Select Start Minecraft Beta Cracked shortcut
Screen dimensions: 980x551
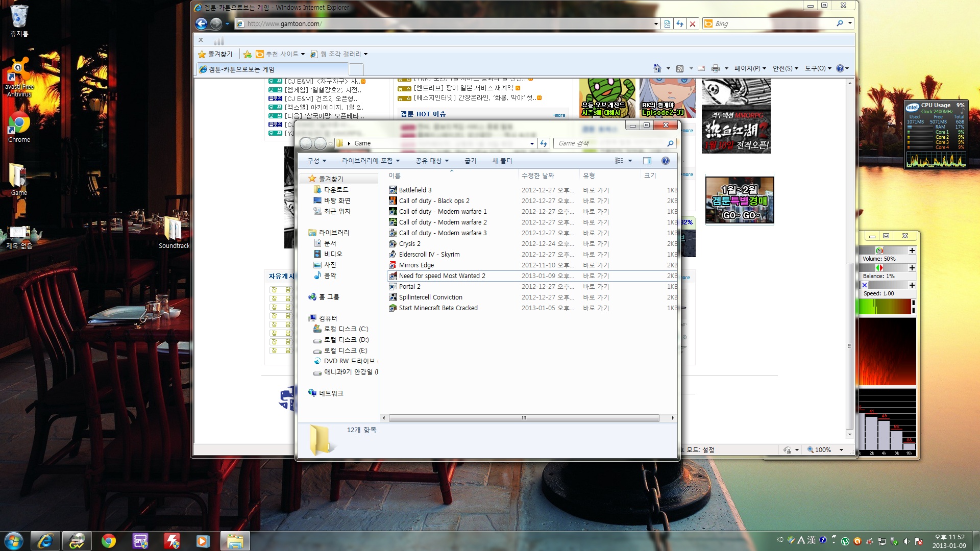pyautogui.click(x=438, y=308)
